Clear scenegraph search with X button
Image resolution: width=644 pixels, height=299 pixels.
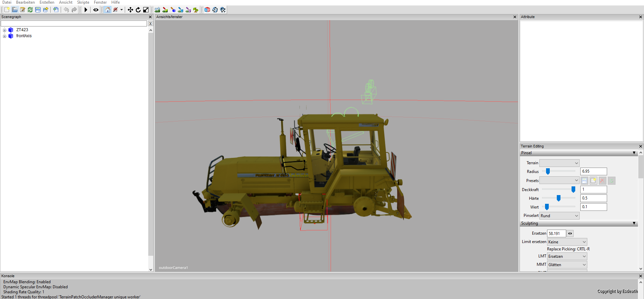pos(150,23)
